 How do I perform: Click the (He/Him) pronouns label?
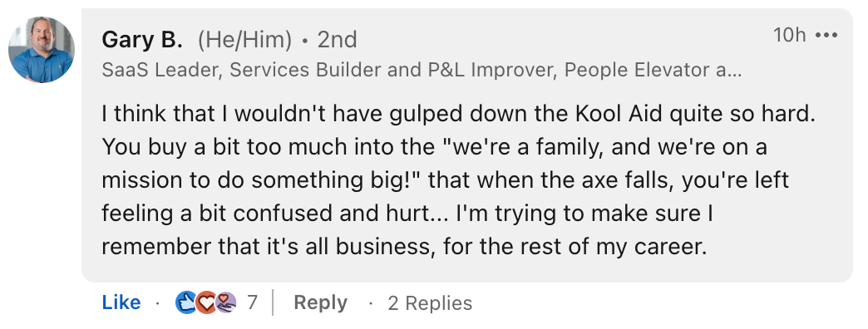(244, 40)
